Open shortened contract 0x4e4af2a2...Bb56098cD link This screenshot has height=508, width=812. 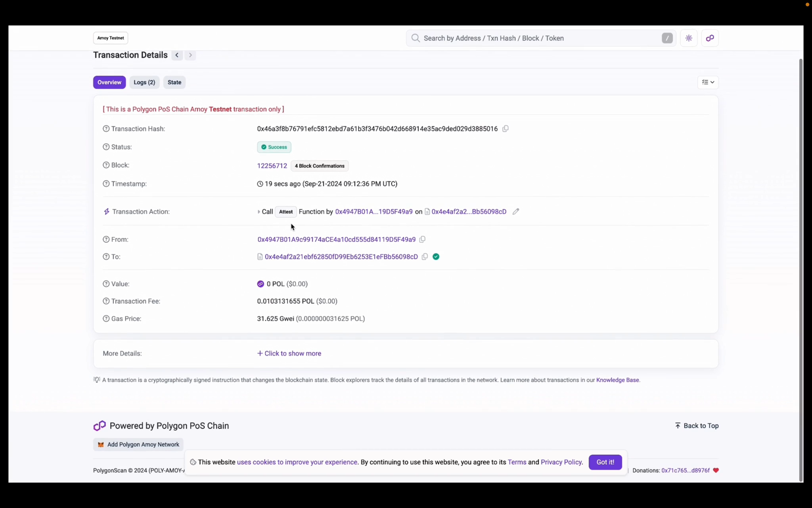pyautogui.click(x=469, y=212)
